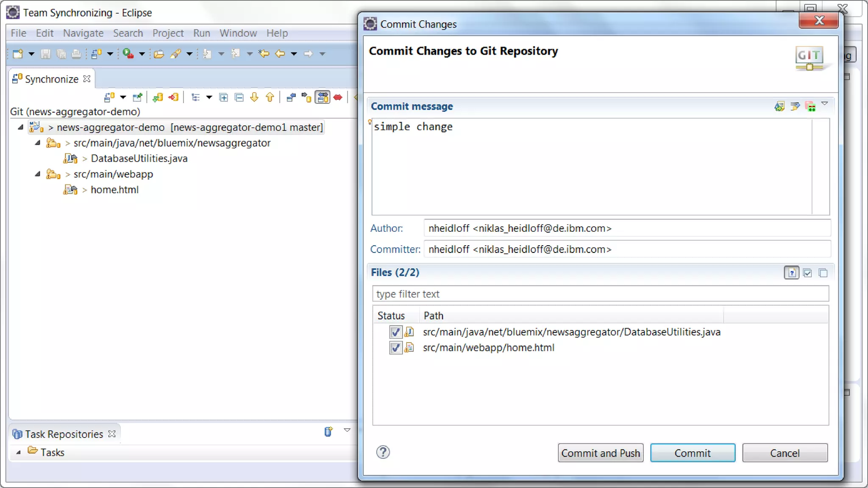This screenshot has height=488, width=868.
Task: Click the Cancel button
Action: (x=785, y=453)
